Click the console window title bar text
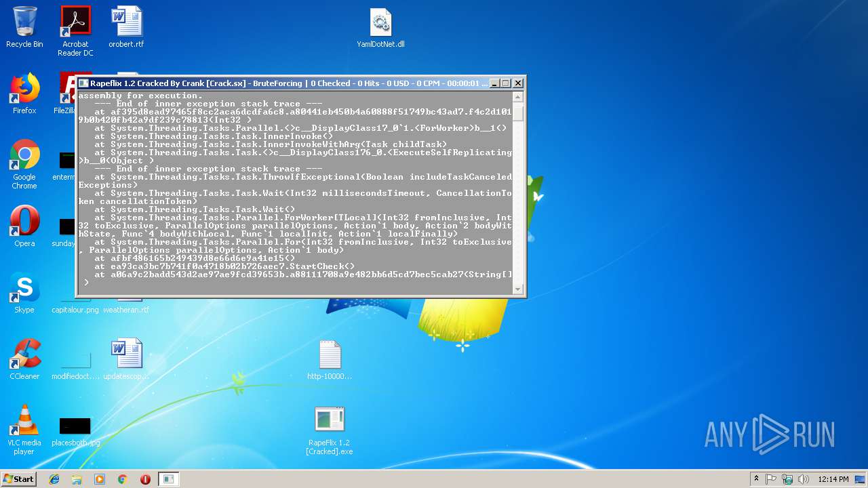Viewport: 868px width, 488px height. 288,83
